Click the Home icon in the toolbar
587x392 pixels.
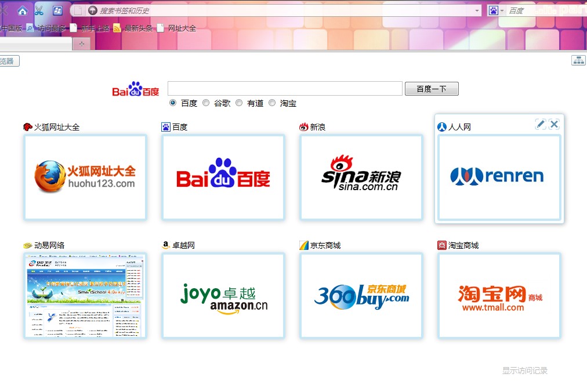[x=22, y=10]
